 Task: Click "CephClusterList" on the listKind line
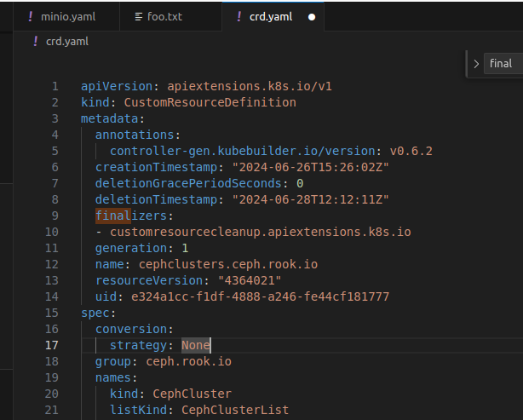[x=235, y=410]
